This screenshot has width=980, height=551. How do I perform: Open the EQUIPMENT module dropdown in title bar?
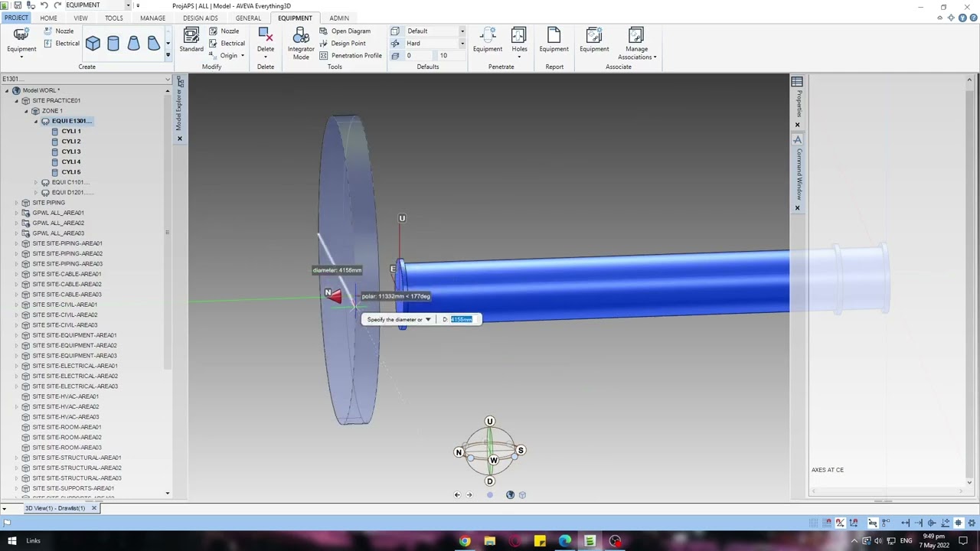pos(128,5)
